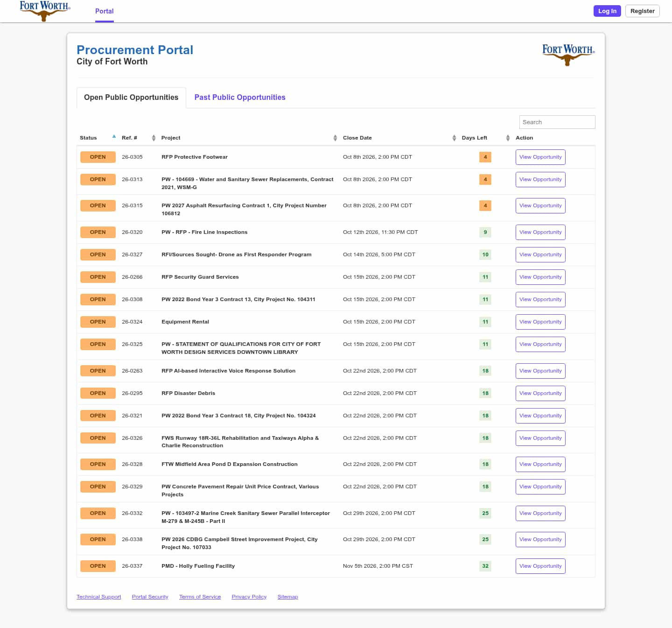Click the Fort Worth logo in the navbar
The height and width of the screenshot is (628, 672).
tap(45, 11)
